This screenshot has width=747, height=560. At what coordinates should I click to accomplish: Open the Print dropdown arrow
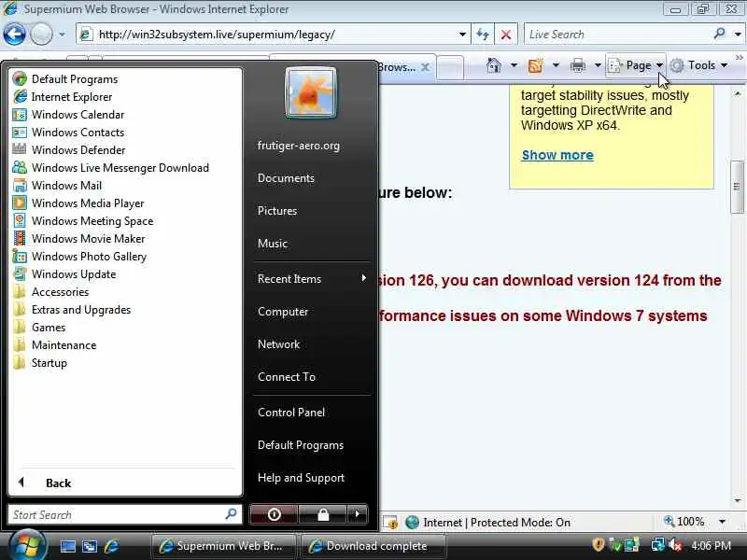pos(598,65)
